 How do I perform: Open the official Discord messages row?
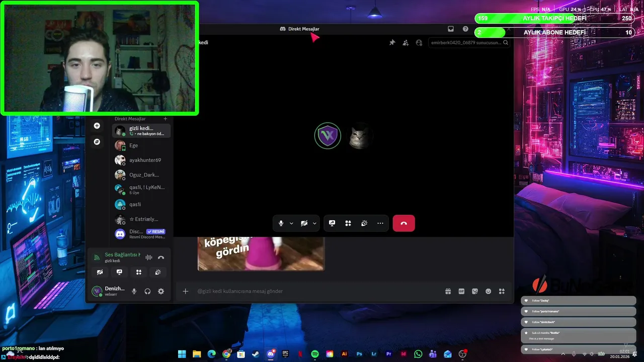pyautogui.click(x=141, y=234)
